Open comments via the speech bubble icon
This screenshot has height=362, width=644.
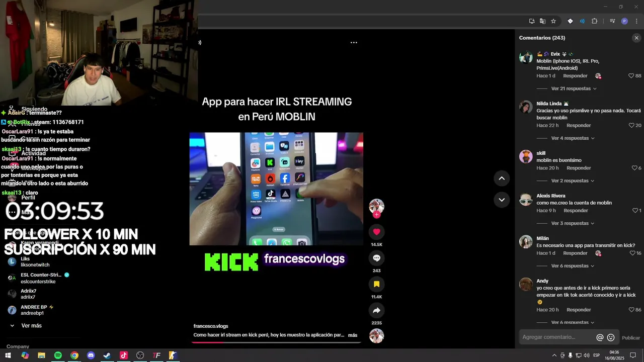376,258
